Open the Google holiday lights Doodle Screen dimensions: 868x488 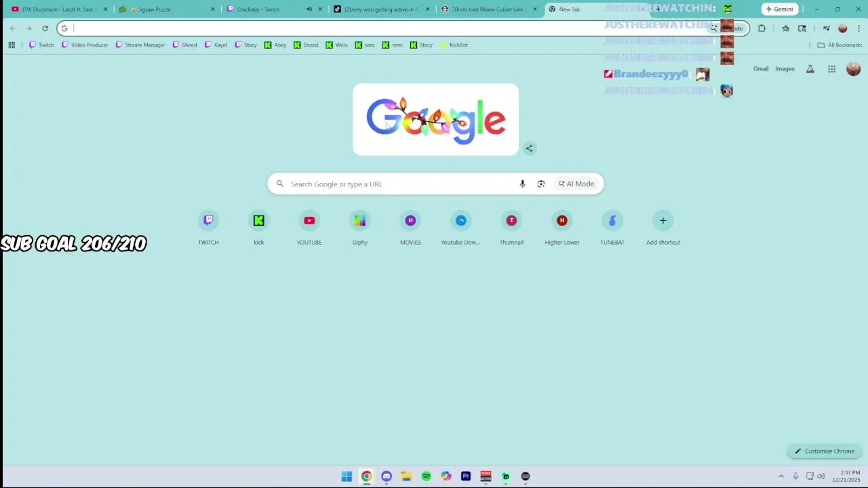click(x=435, y=120)
